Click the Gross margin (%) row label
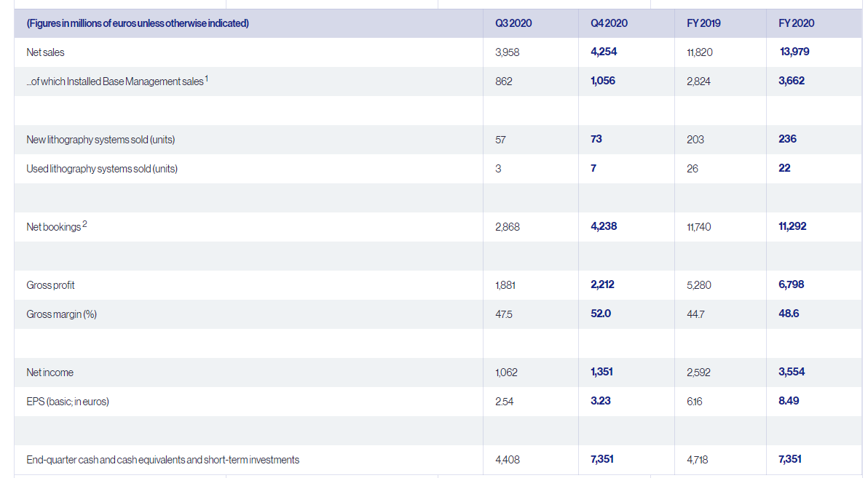The height and width of the screenshot is (478, 868). point(61,314)
